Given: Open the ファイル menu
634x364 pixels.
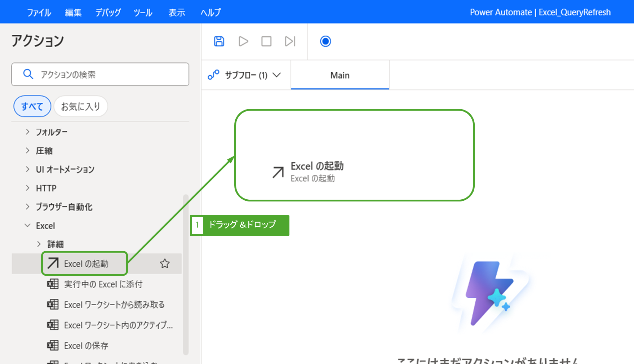Looking at the screenshot, I should point(39,13).
